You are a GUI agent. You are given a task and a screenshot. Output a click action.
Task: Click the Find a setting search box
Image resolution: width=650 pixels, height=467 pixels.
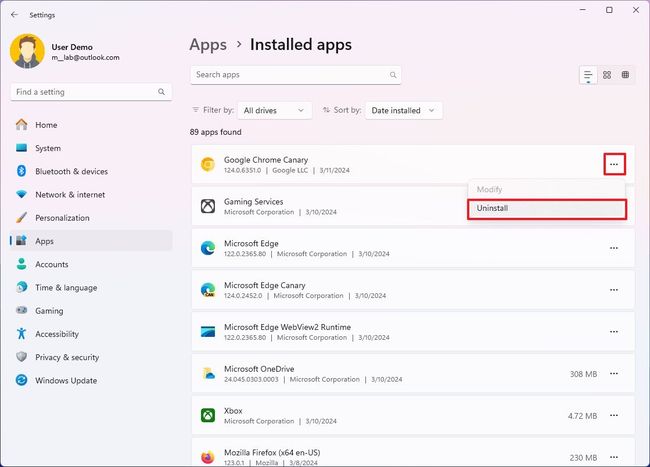[x=90, y=92]
